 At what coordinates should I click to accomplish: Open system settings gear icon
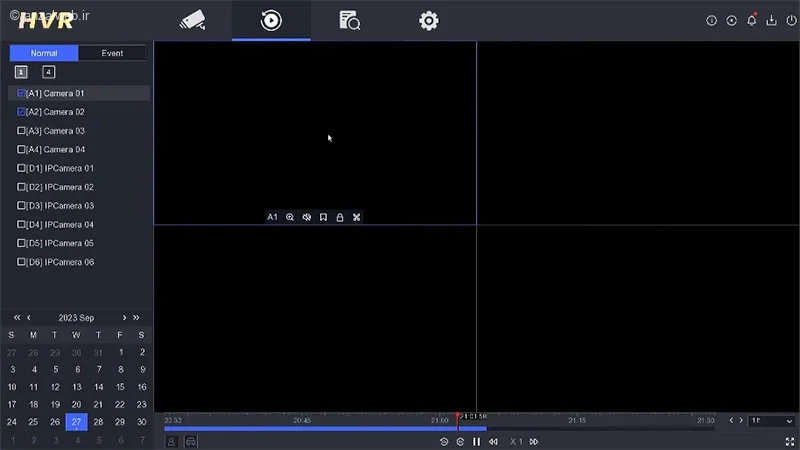(429, 20)
